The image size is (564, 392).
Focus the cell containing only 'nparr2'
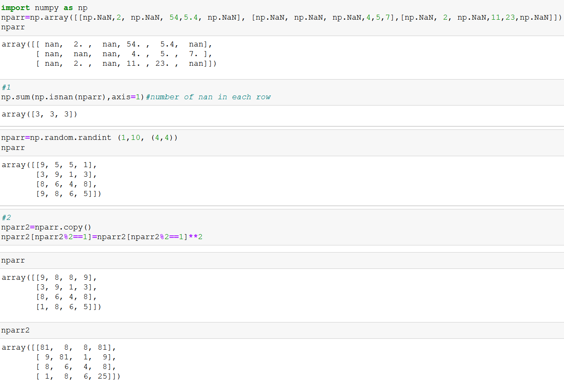(x=16, y=330)
